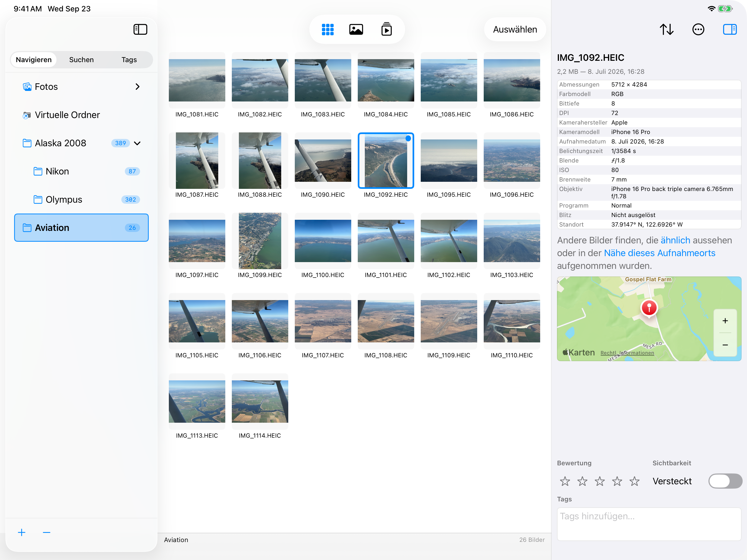This screenshot has width=747, height=560.
Task: Set rating to two stars
Action: pos(582,481)
